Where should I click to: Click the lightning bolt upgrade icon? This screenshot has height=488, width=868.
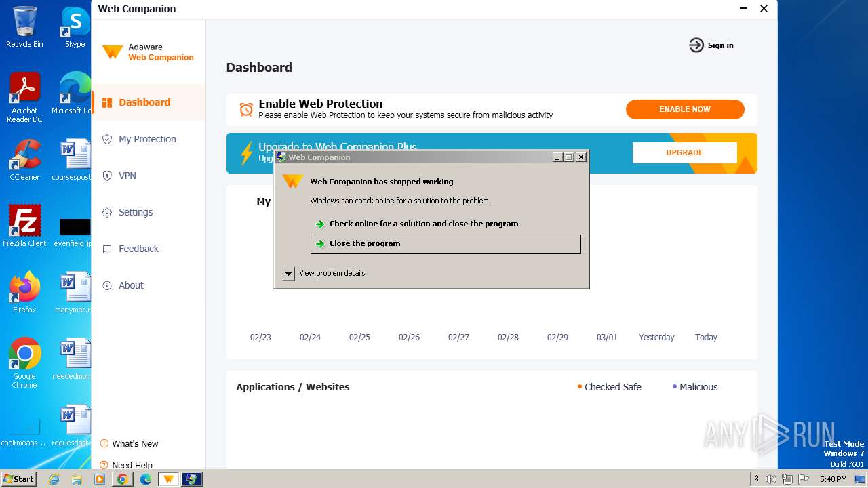(x=247, y=153)
